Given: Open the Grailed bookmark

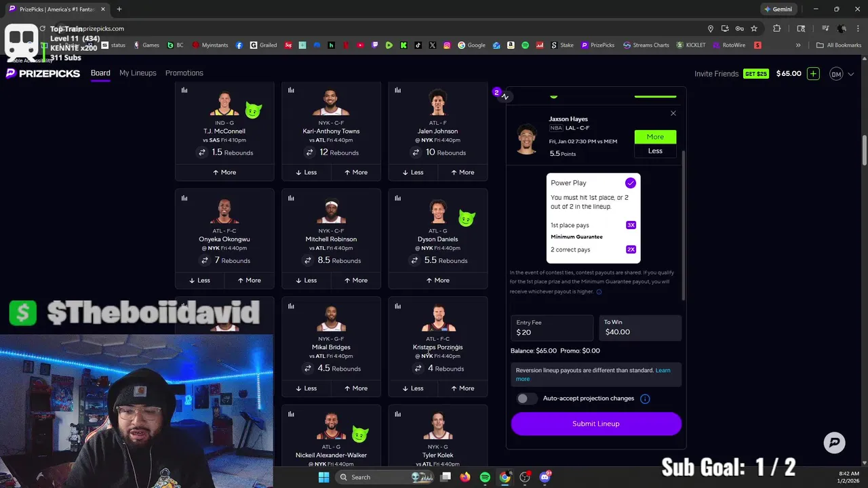Looking at the screenshot, I should 263,45.
